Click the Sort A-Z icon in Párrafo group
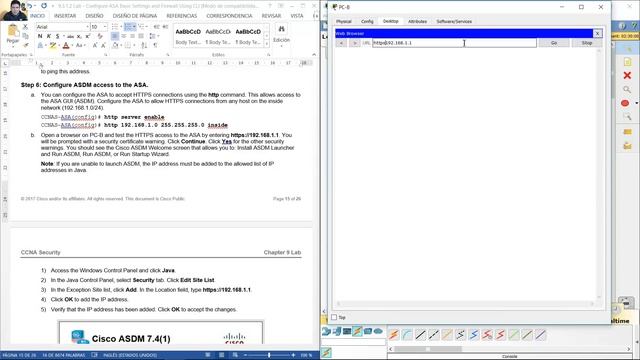 pyautogui.click(x=144, y=46)
